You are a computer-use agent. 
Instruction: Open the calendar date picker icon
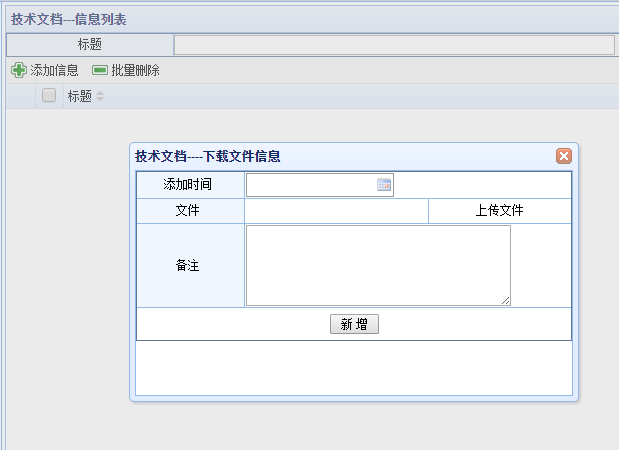(x=384, y=185)
